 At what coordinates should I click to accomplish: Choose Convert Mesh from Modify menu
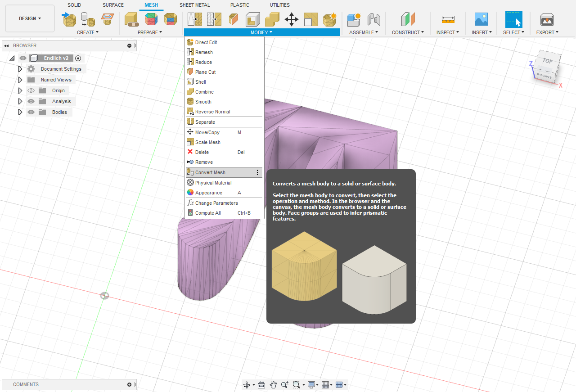point(224,172)
